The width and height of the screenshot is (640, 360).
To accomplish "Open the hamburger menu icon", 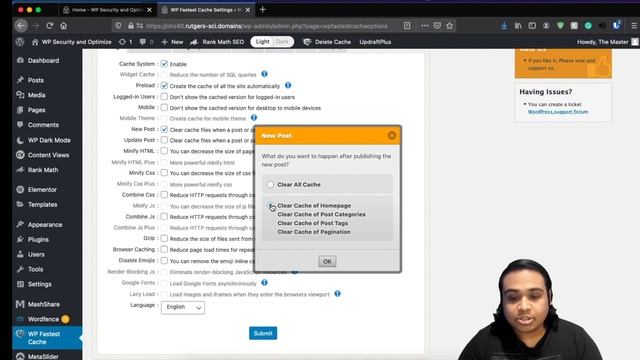I will 634,26.
